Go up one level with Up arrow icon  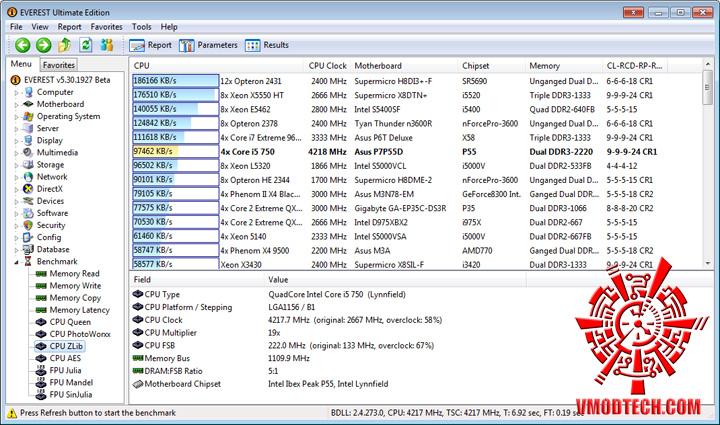click(64, 45)
